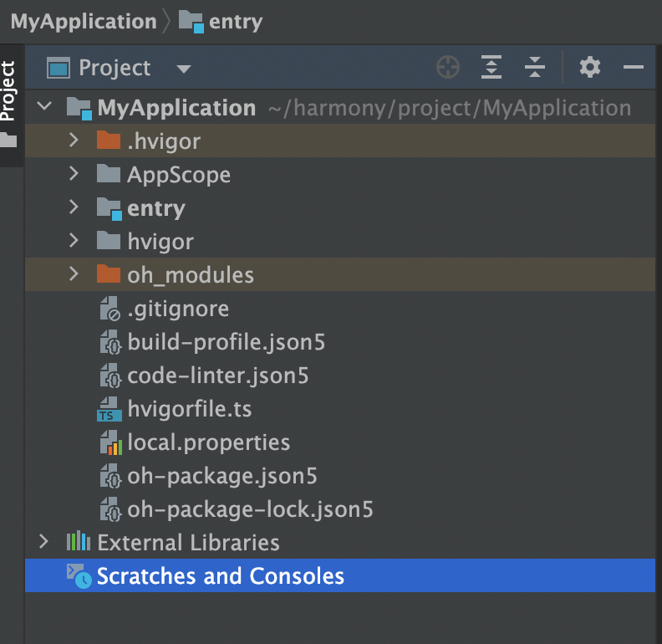Select local.properties file name
662x644 pixels.
point(209,443)
